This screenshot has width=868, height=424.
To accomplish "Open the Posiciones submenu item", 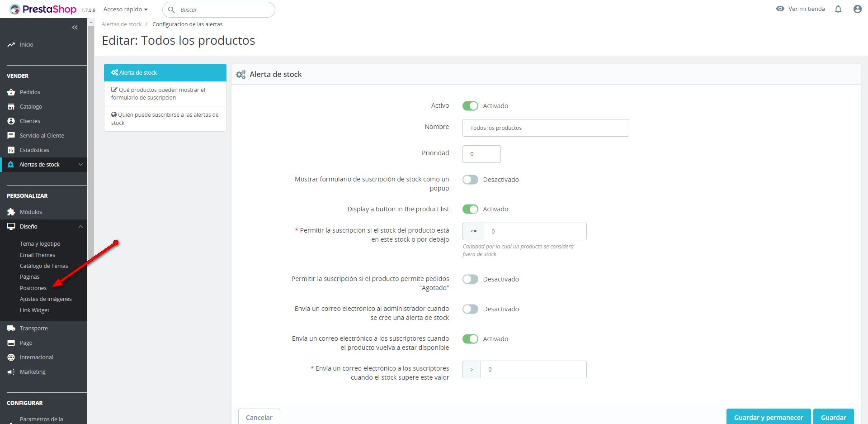I will (33, 288).
